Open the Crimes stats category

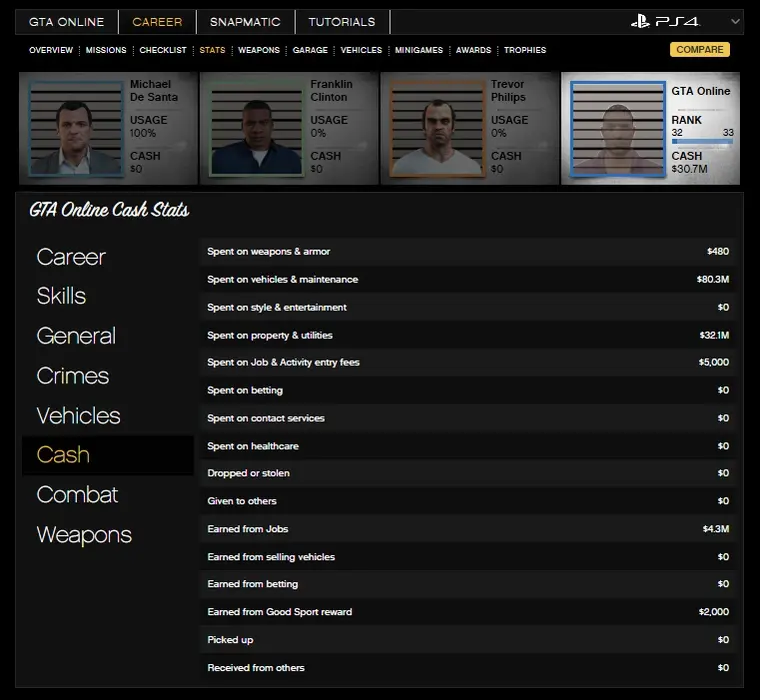tap(72, 376)
